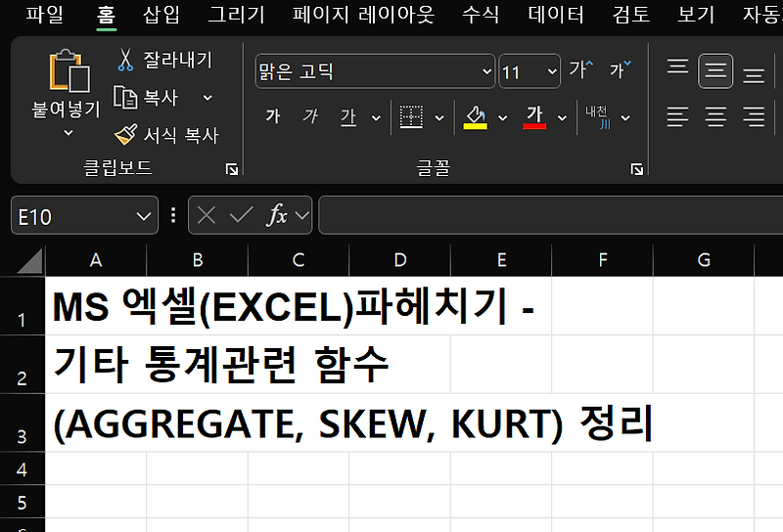The width and height of the screenshot is (783, 532).
Task: Expand the 붙여넣기 paste options arrow
Action: 69,133
